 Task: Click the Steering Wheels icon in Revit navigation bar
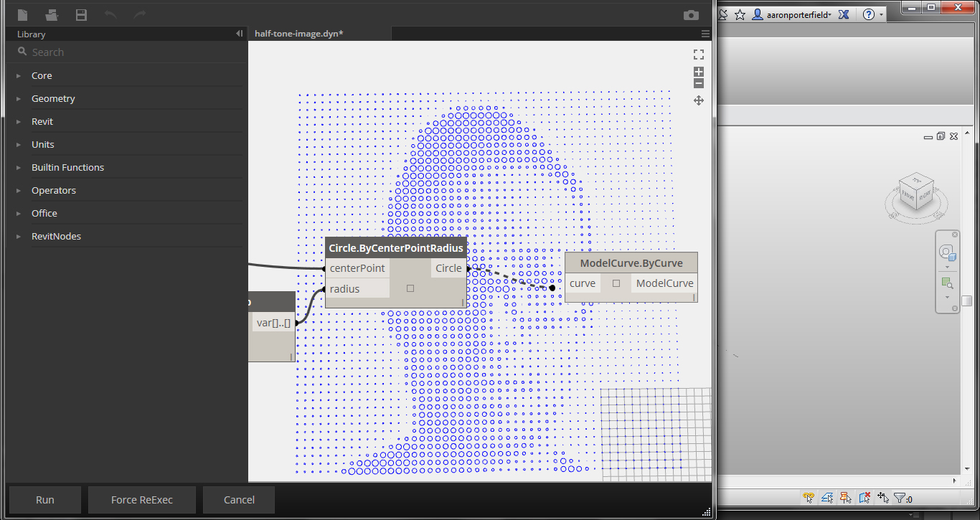pos(947,252)
